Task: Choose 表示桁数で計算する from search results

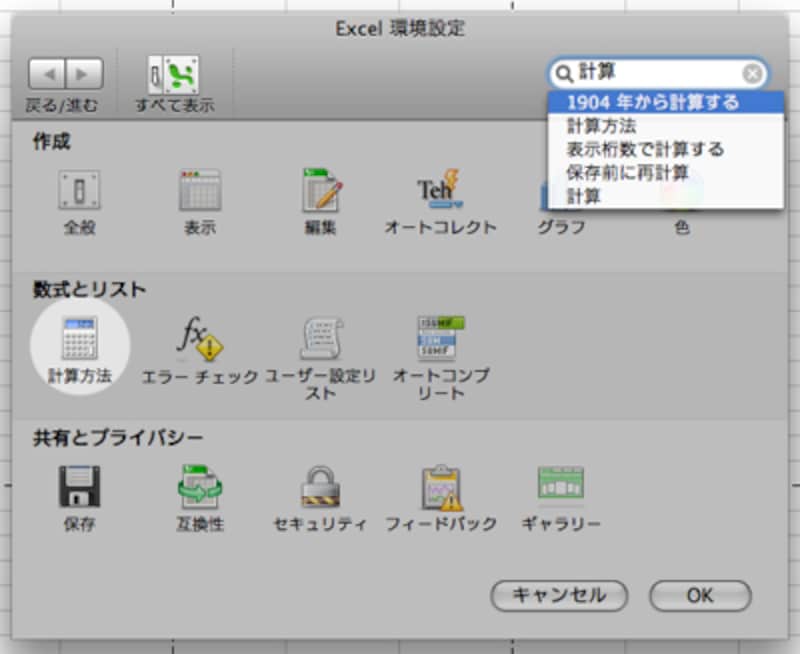Action: (645, 150)
